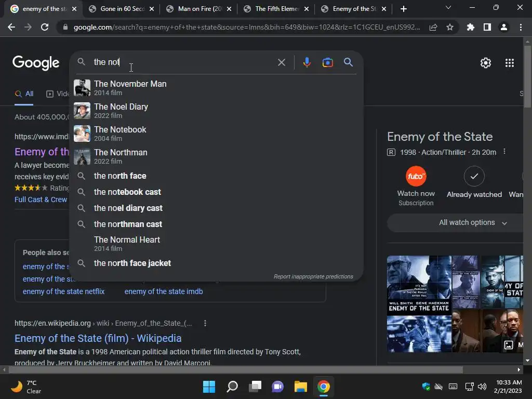Switch to the Man on Fire tab
Image resolution: width=532 pixels, height=399 pixels.
194,9
